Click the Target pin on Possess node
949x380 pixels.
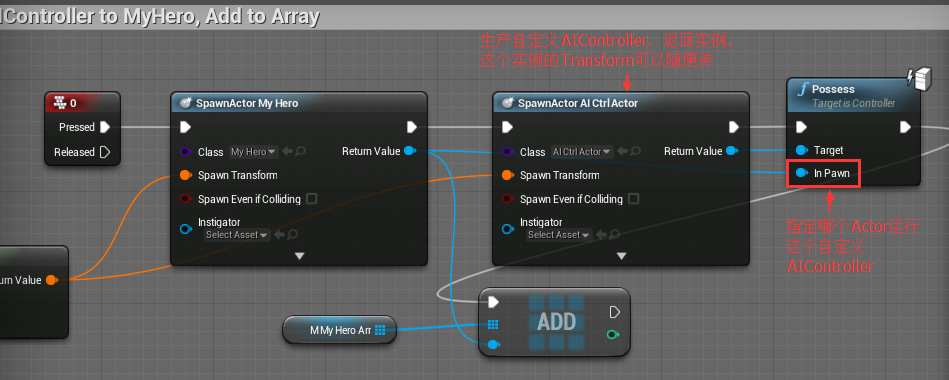[802, 149]
